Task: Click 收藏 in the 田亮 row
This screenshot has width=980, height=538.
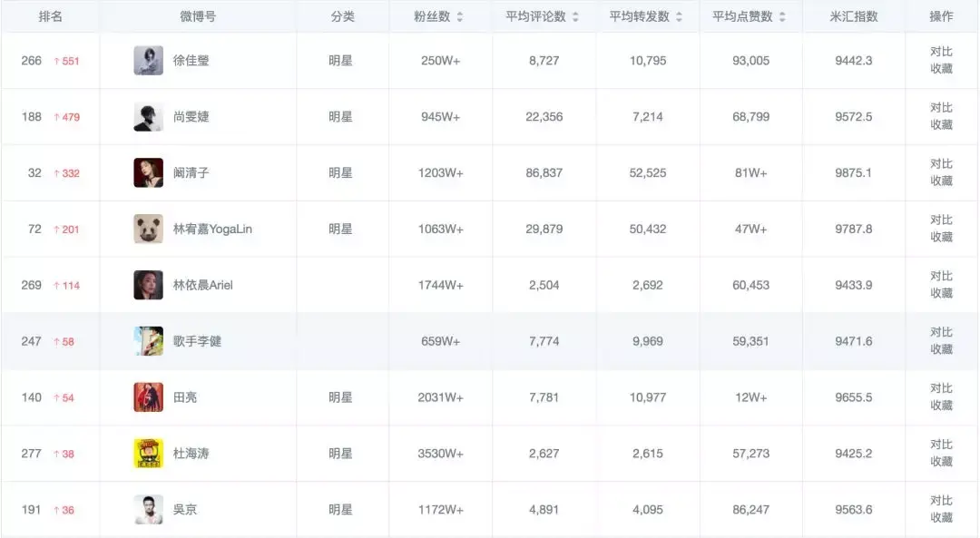Action: tap(941, 406)
